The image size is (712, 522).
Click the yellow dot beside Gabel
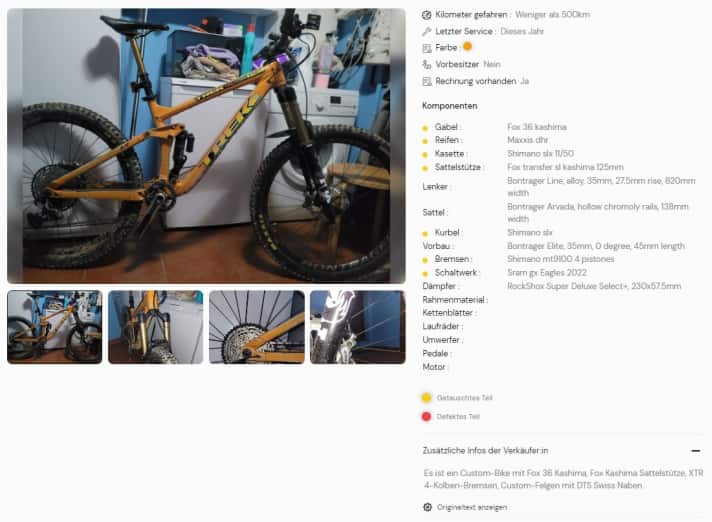[425, 128]
